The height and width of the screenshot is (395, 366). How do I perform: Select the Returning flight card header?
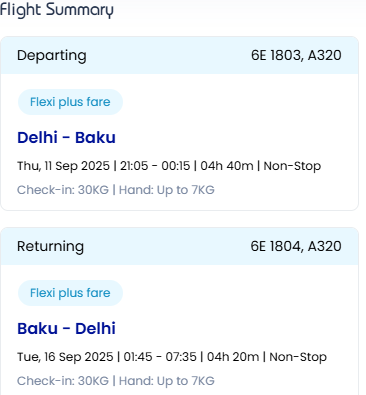(x=179, y=246)
